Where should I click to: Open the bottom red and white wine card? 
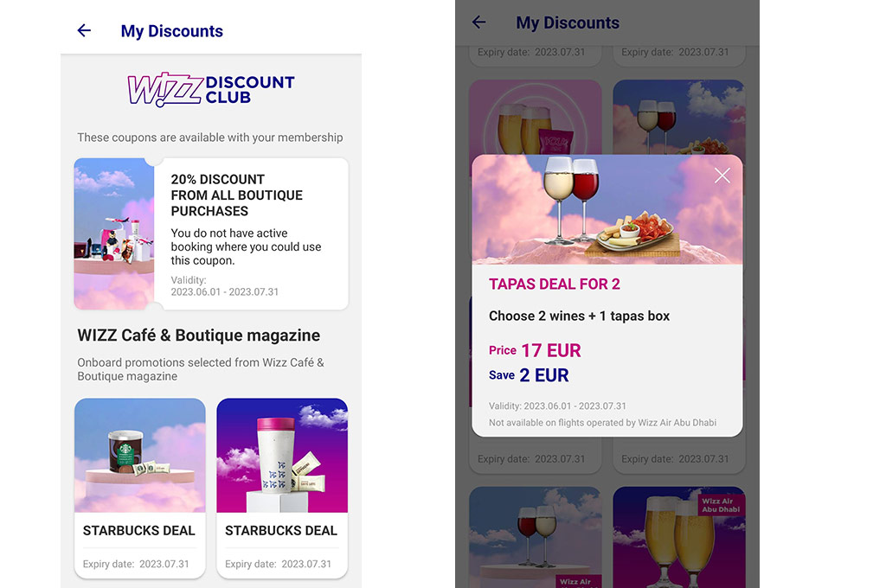(535, 537)
